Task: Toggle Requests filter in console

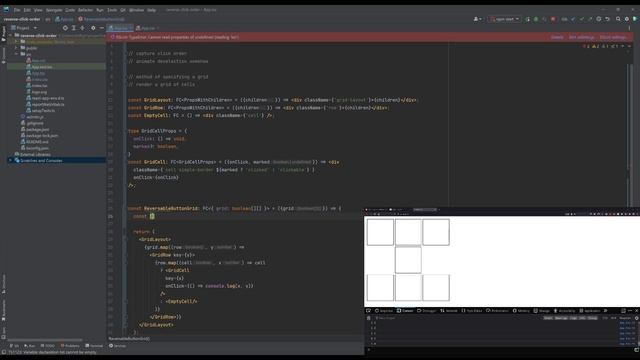Action: tap(625, 318)
